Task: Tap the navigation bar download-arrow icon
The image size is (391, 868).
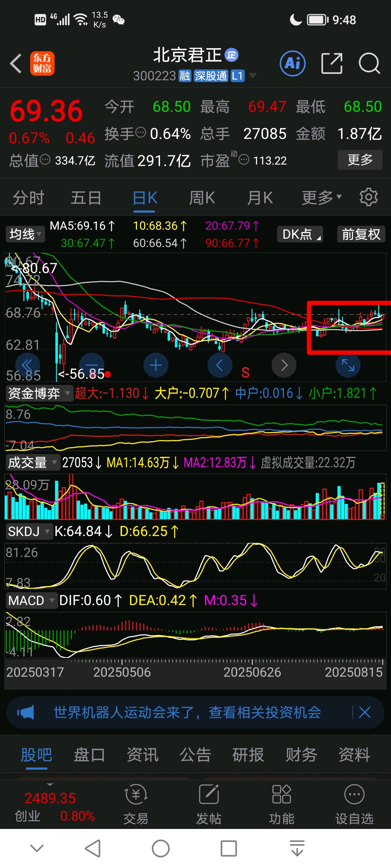Action: pos(297,848)
